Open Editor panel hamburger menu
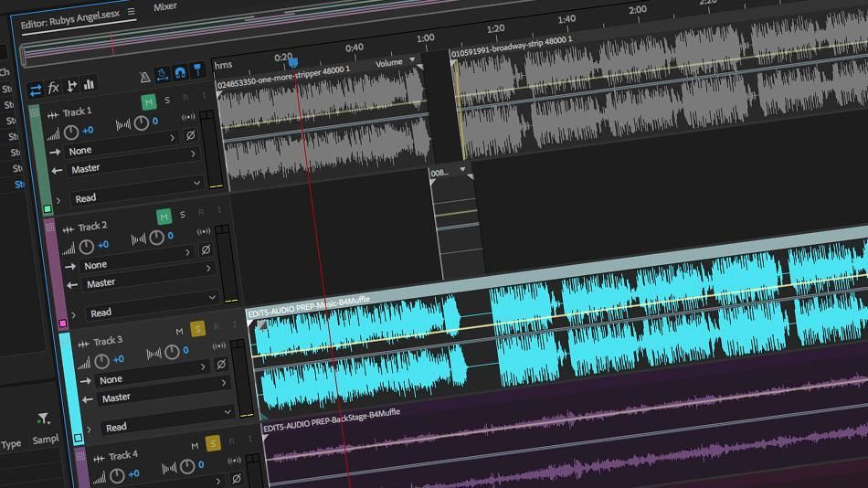The height and width of the screenshot is (488, 868). click(132, 11)
